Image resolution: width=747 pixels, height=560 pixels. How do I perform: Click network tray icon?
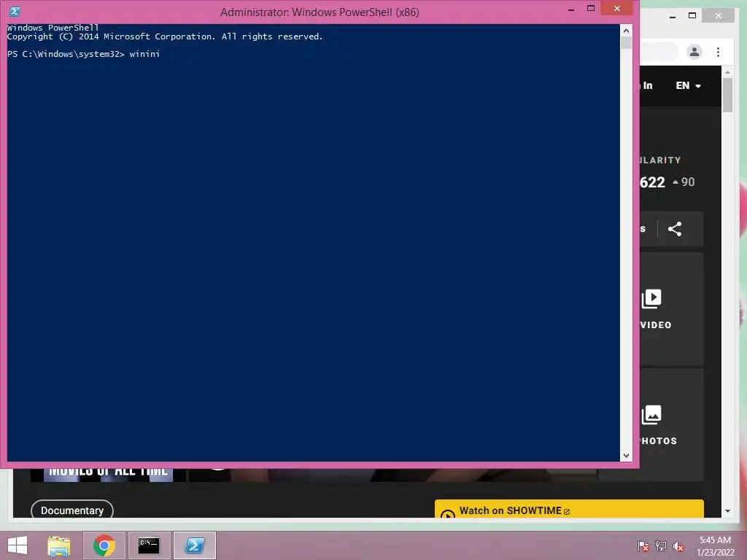pos(661,546)
